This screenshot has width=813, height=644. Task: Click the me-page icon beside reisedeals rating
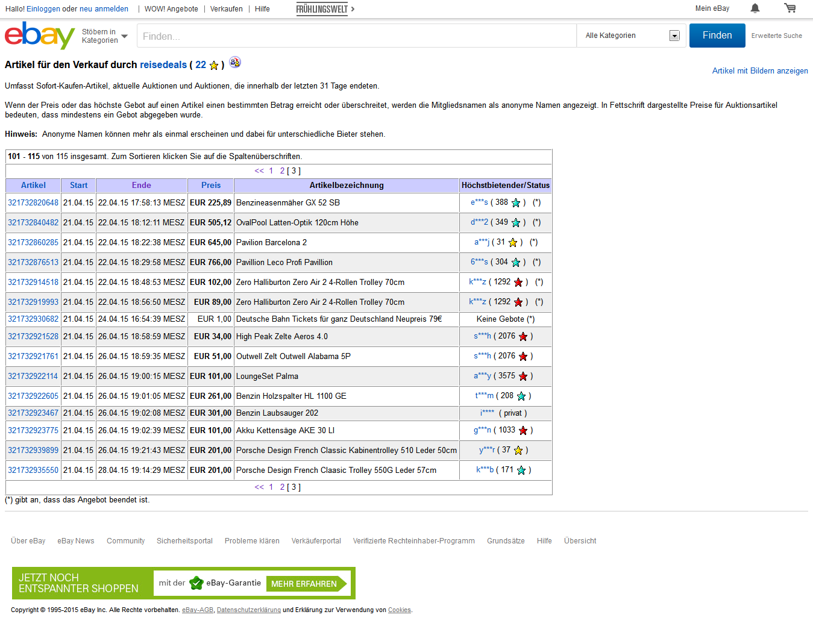(235, 62)
